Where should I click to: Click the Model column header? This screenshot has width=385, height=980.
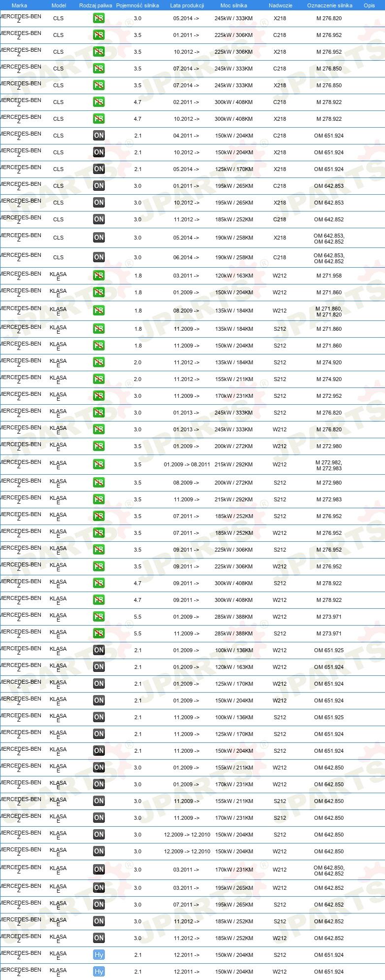point(59,5)
